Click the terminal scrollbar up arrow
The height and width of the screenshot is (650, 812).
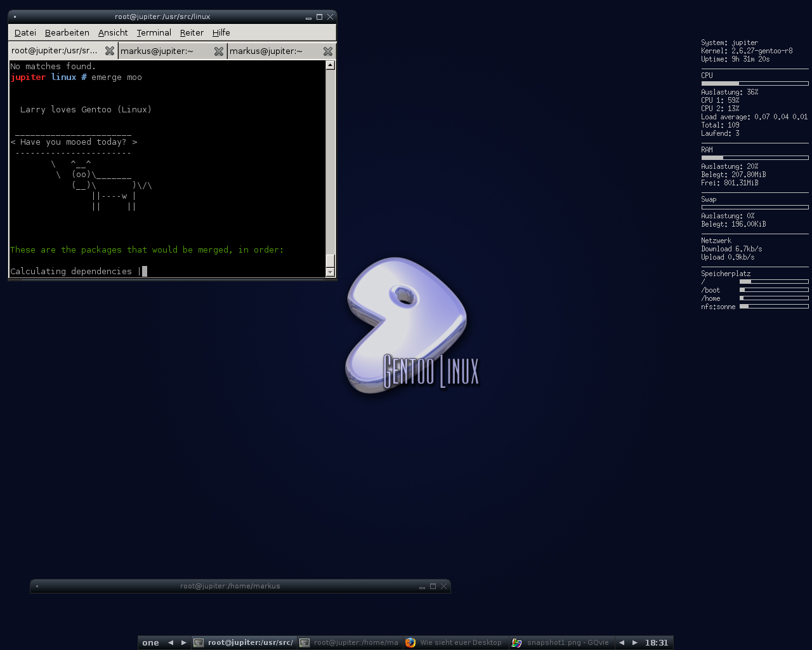coord(330,65)
